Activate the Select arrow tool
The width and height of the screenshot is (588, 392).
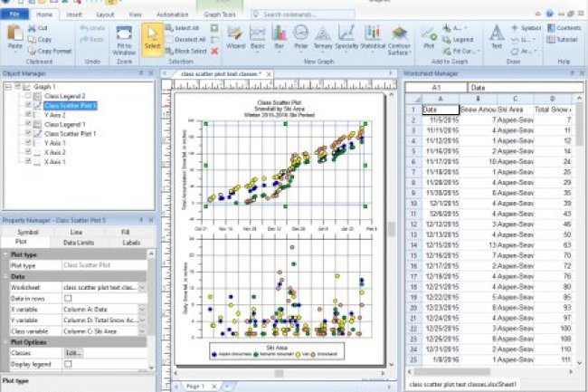[x=152, y=39]
